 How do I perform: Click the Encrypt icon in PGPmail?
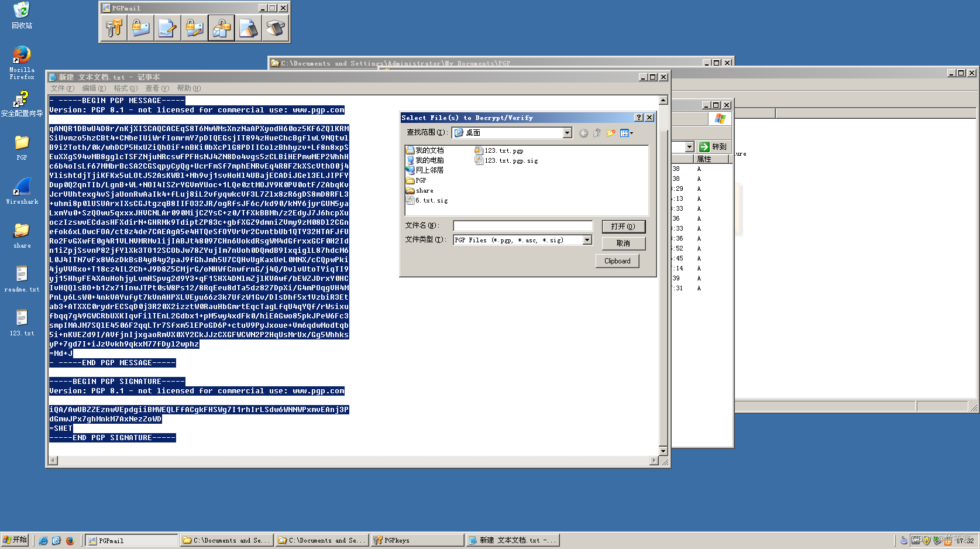tap(141, 28)
